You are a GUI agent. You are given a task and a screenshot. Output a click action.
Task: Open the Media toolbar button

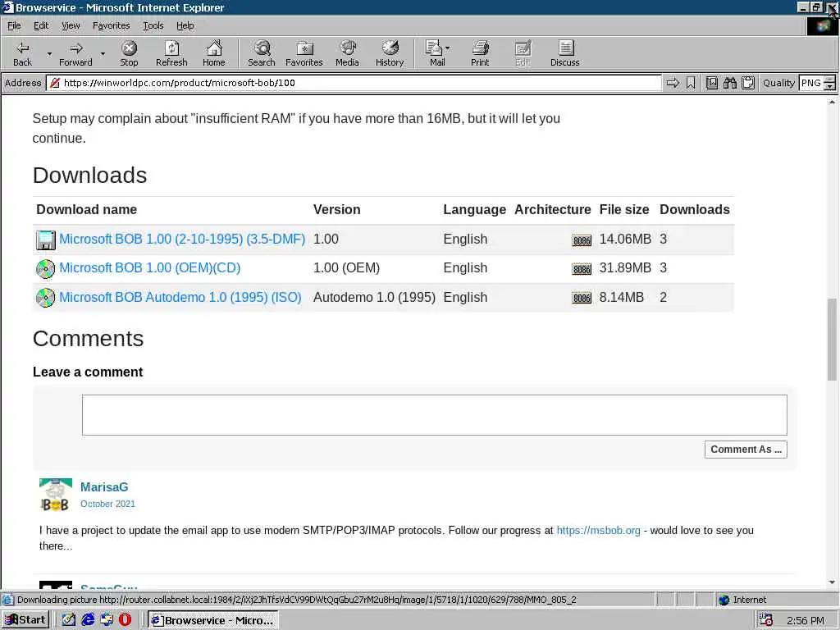click(x=347, y=53)
